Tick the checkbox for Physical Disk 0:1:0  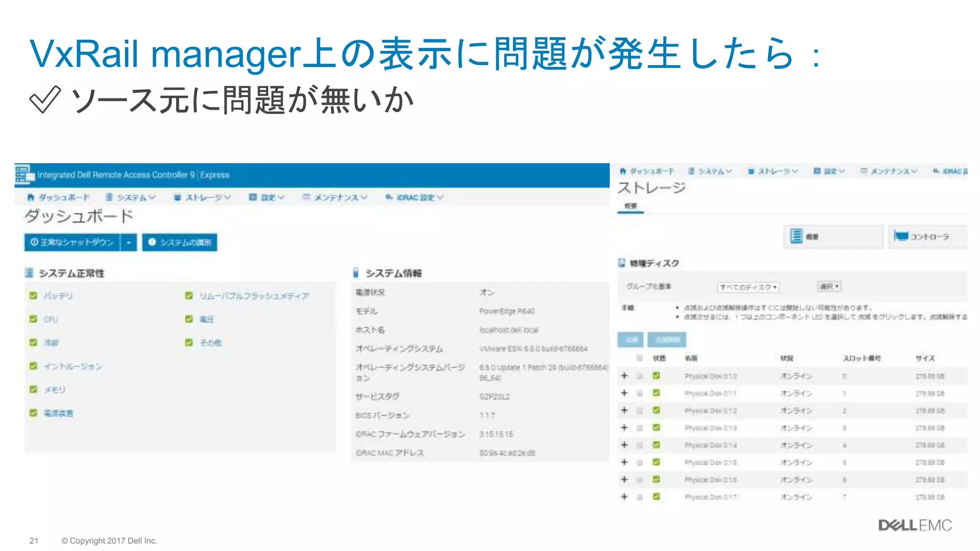pyautogui.click(x=640, y=376)
